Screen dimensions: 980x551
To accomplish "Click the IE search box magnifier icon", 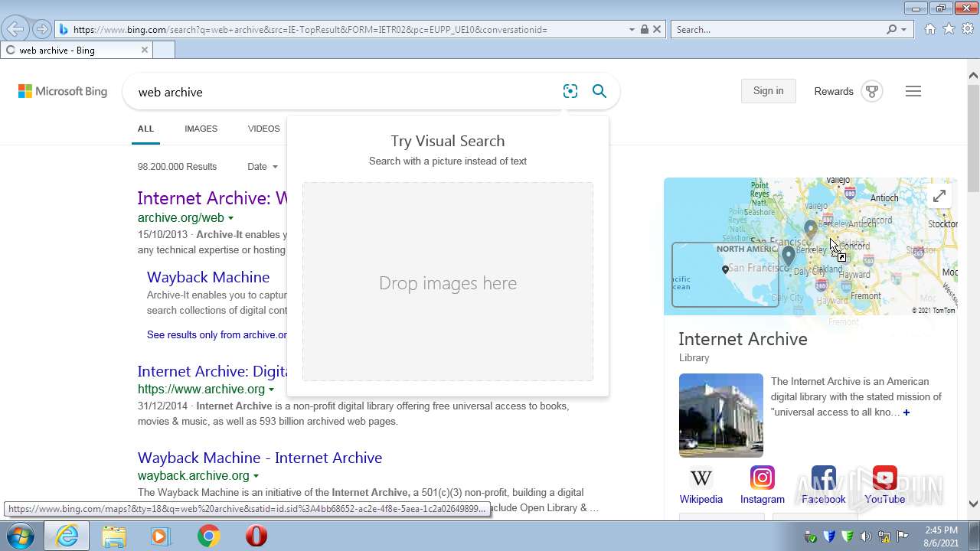I will (891, 29).
